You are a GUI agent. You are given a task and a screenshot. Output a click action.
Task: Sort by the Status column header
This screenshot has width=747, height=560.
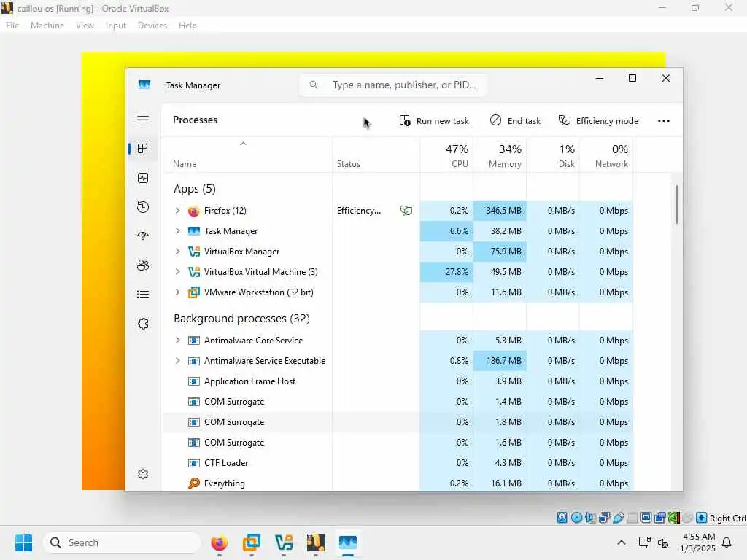(376, 156)
